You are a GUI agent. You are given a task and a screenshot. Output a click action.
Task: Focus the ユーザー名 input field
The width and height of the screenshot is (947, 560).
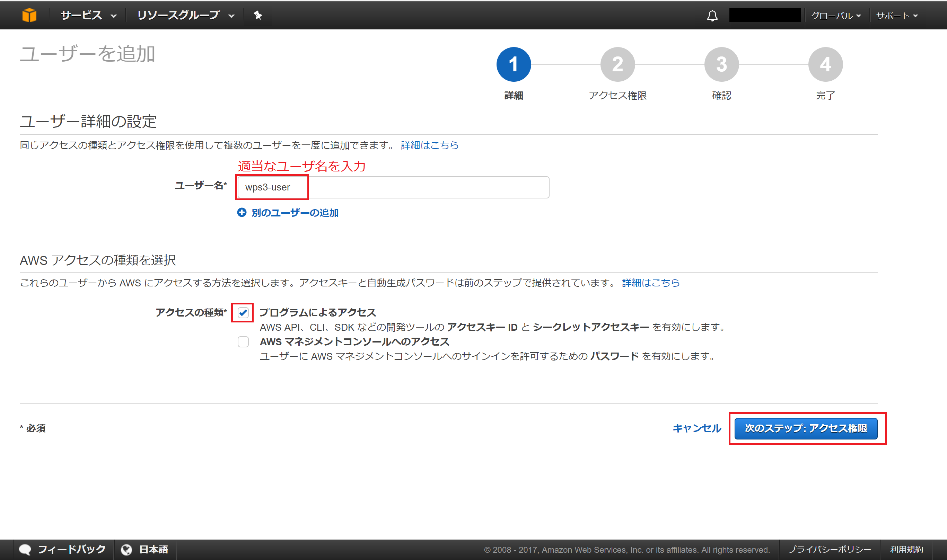point(393,187)
